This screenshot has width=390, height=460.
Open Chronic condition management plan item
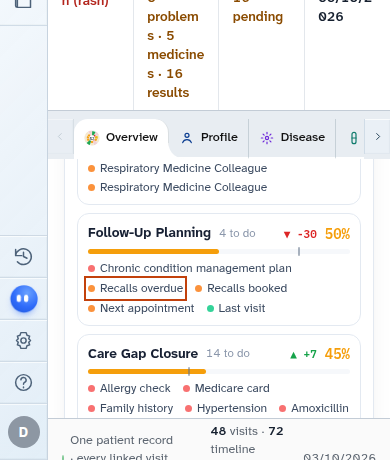click(190, 268)
